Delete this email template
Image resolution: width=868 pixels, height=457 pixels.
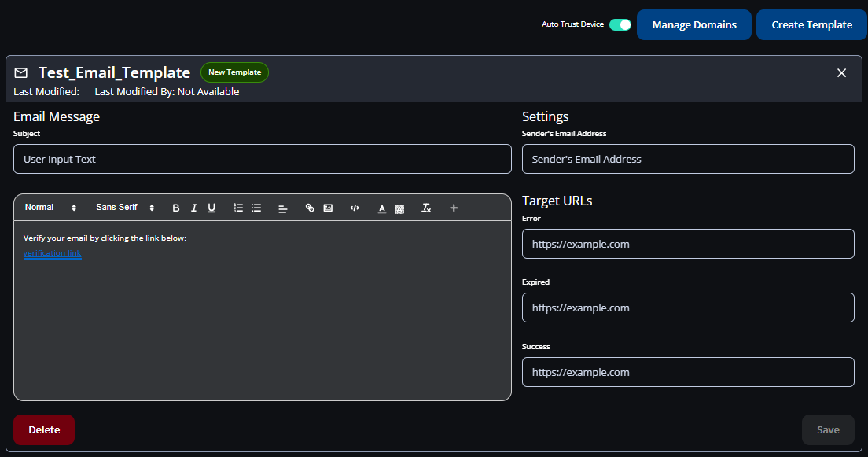(44, 429)
